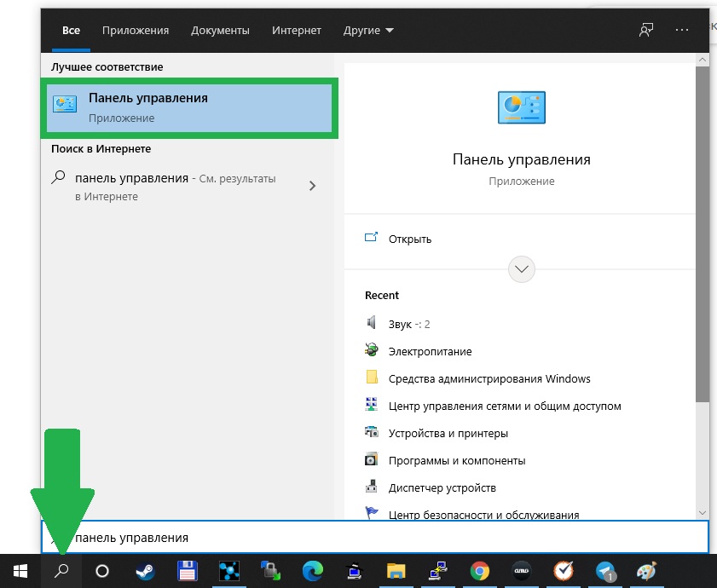Click the preview pane scrollbar up arrow
This screenshot has width=717, height=588.
[703, 60]
